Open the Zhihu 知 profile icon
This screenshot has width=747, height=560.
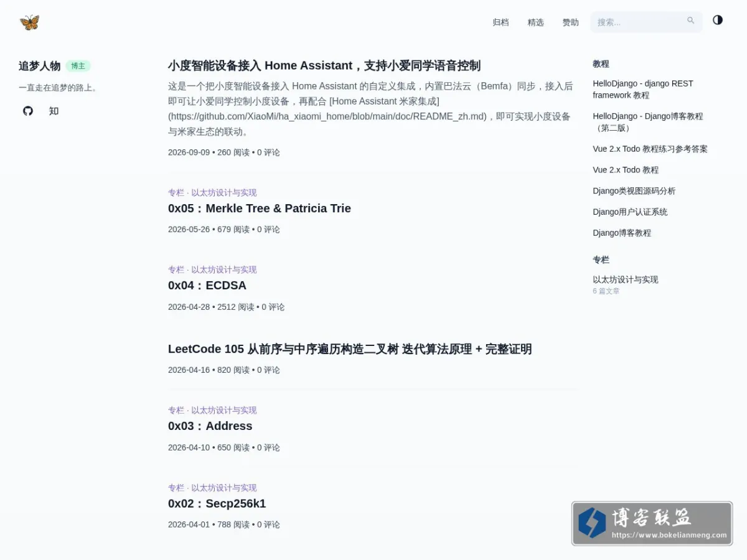pyautogui.click(x=54, y=111)
